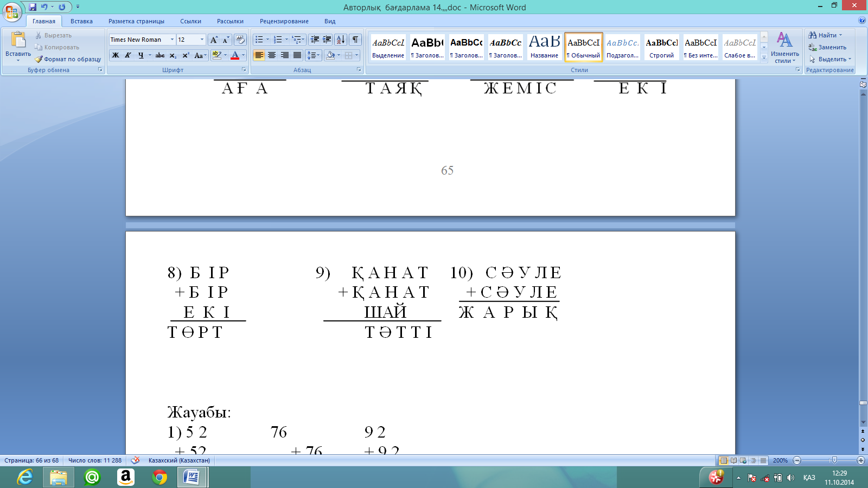Viewport: 868px width, 488px height.
Task: Click the Найти button
Action: pos(825,35)
